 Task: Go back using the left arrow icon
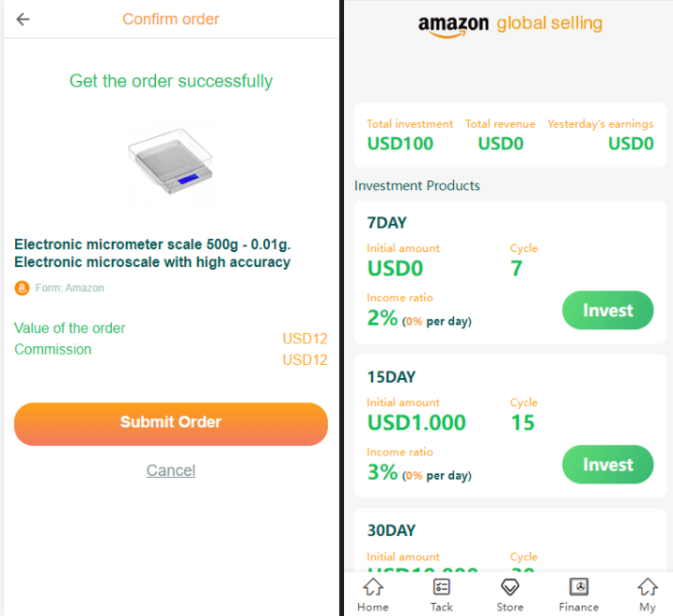23,19
